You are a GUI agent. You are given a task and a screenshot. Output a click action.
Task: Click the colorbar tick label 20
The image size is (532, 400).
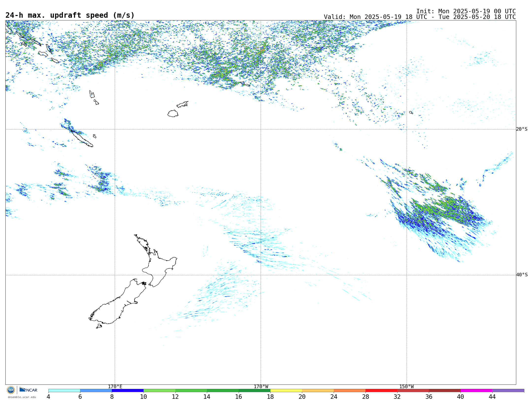(x=302, y=397)
